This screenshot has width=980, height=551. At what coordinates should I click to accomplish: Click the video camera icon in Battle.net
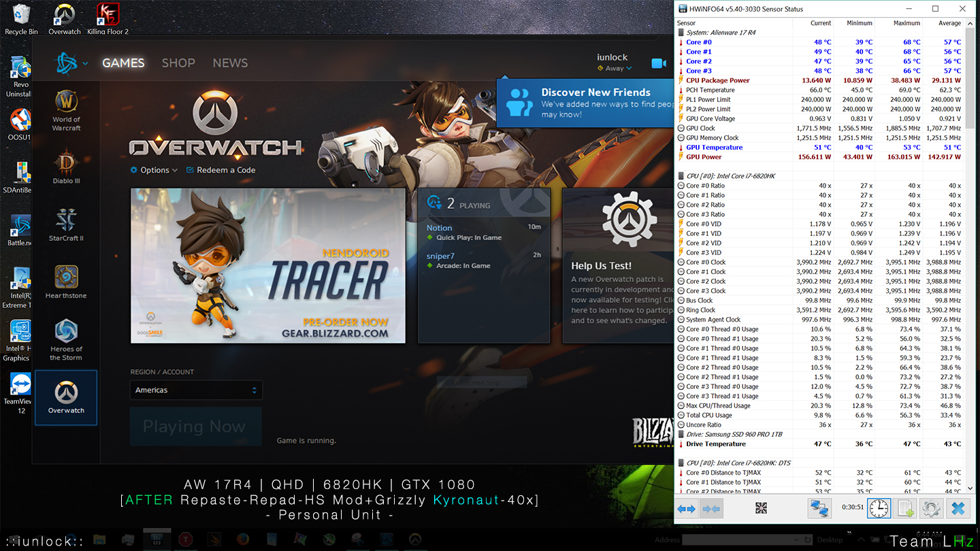click(658, 63)
